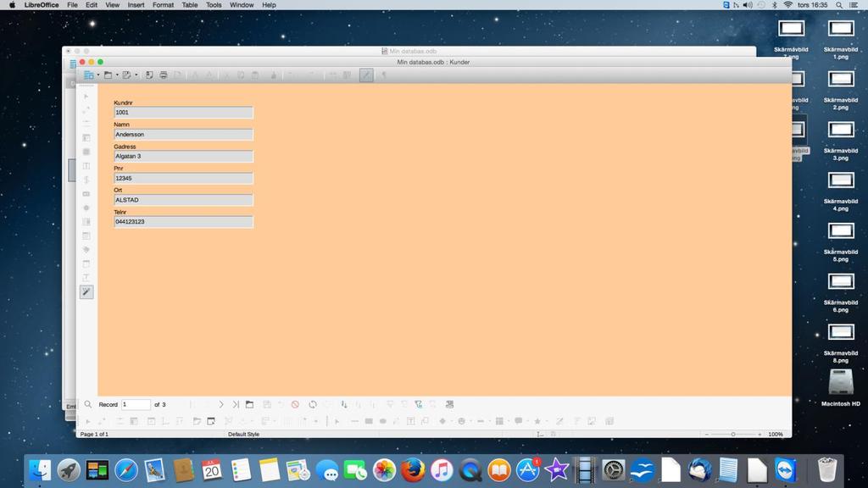
Task: Open the Table menu
Action: click(x=190, y=5)
